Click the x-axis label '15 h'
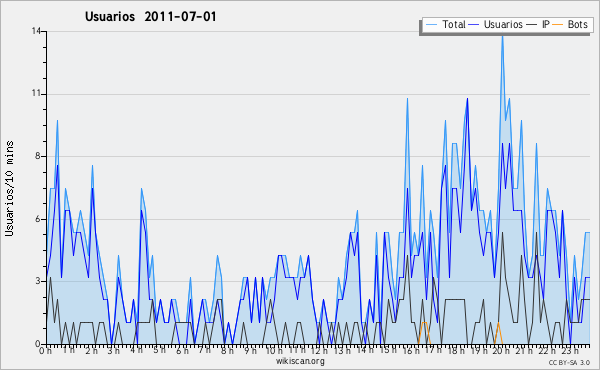Image resolution: width=600 pixels, height=370 pixels. (388, 350)
